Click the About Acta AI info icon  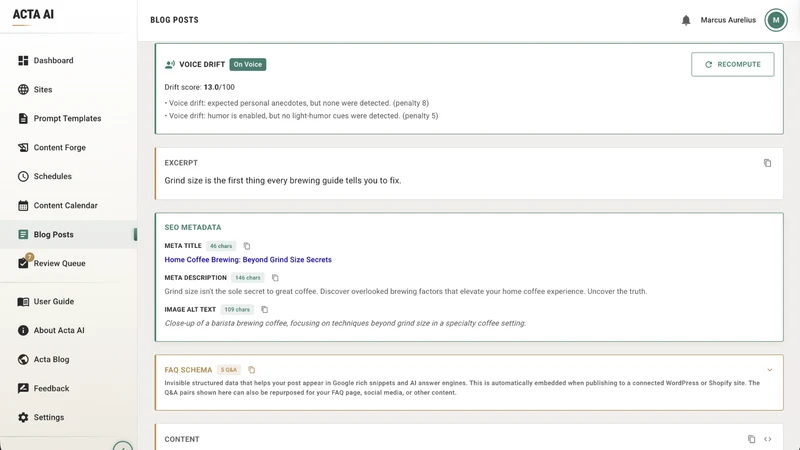coord(23,330)
